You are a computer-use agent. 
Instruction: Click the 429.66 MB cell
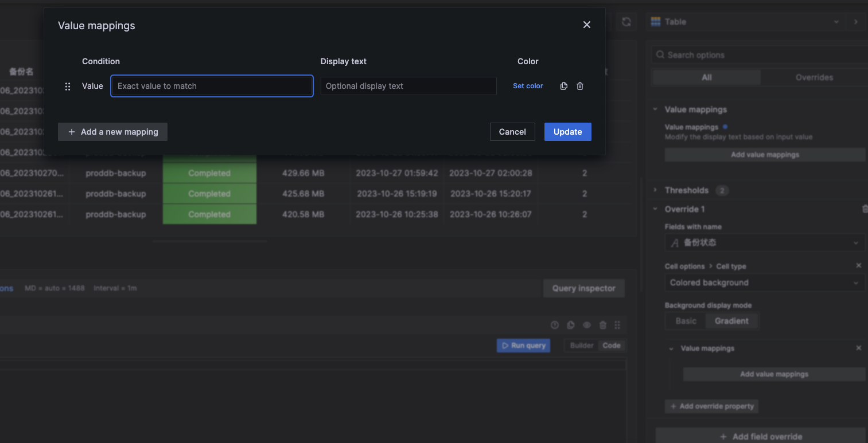point(303,173)
